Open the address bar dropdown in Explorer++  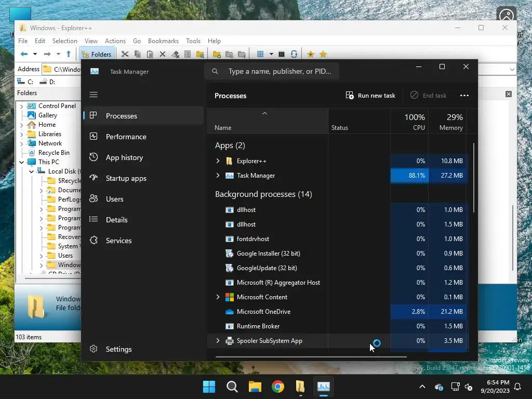[x=512, y=69]
